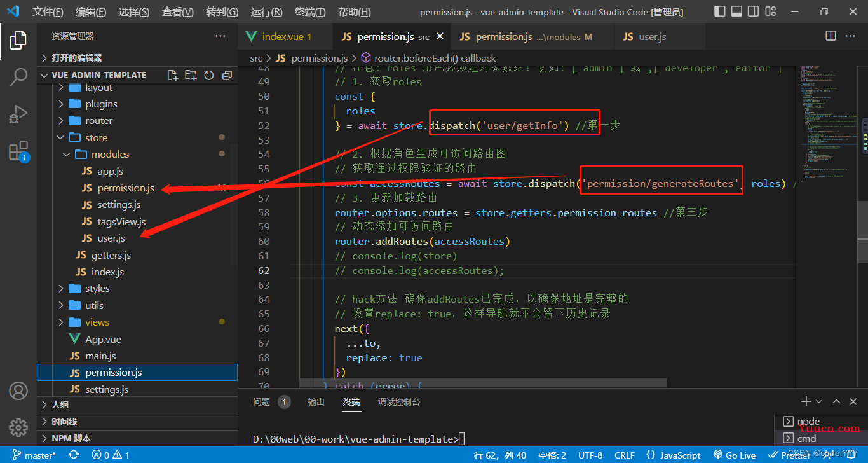Open the Accounts menu

coord(18,390)
